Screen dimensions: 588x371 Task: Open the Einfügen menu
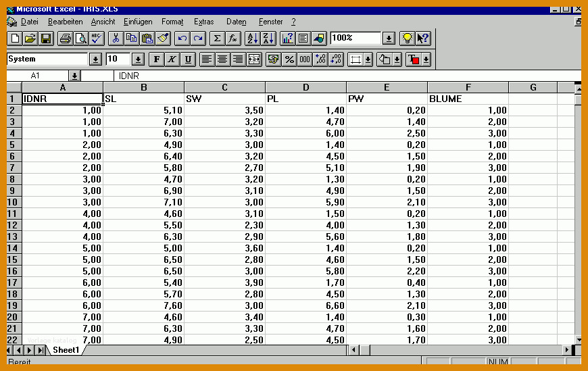click(138, 22)
